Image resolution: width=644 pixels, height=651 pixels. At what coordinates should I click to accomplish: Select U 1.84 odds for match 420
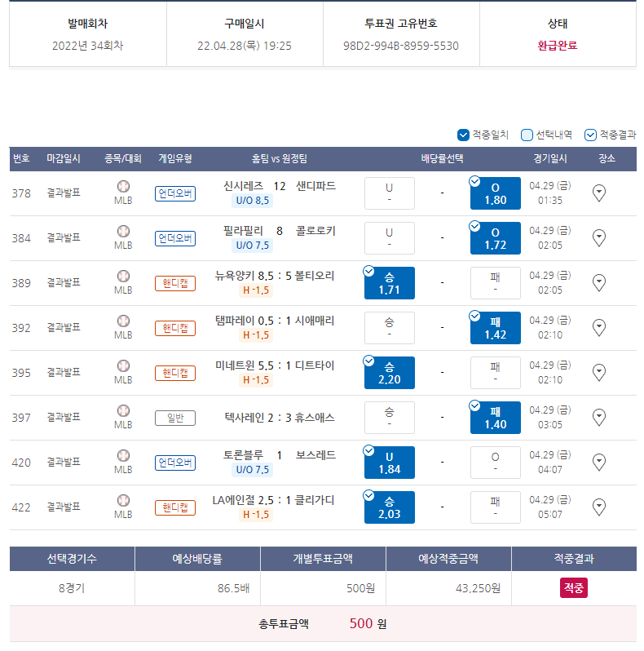(x=389, y=463)
